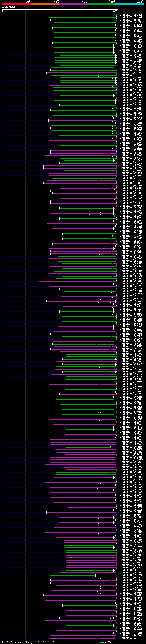Click UniRef100_A5BC54 hit name
This screenshot has height=644, width=146.
tap(131, 213)
